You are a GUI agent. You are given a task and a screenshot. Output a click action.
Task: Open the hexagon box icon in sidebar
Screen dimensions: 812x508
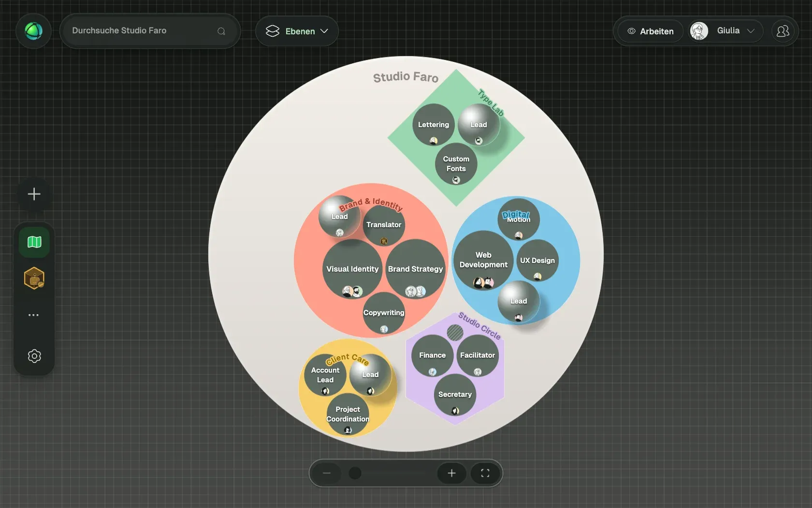click(x=34, y=278)
